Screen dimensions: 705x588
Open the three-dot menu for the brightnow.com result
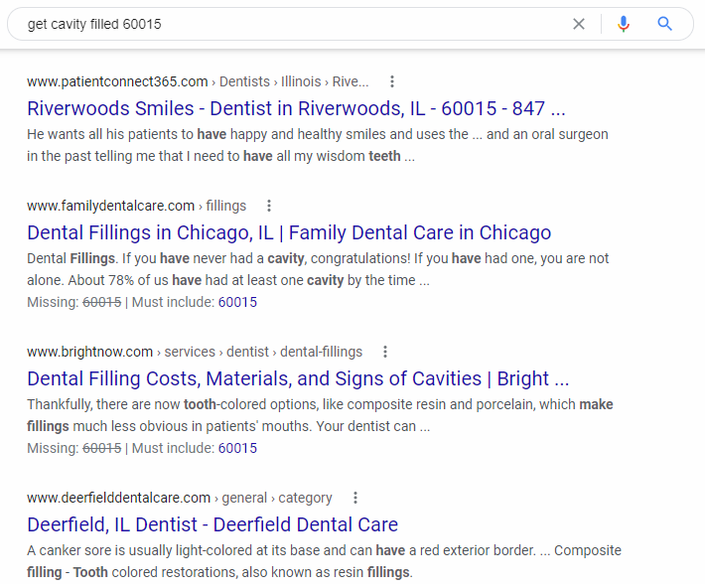pos(385,352)
